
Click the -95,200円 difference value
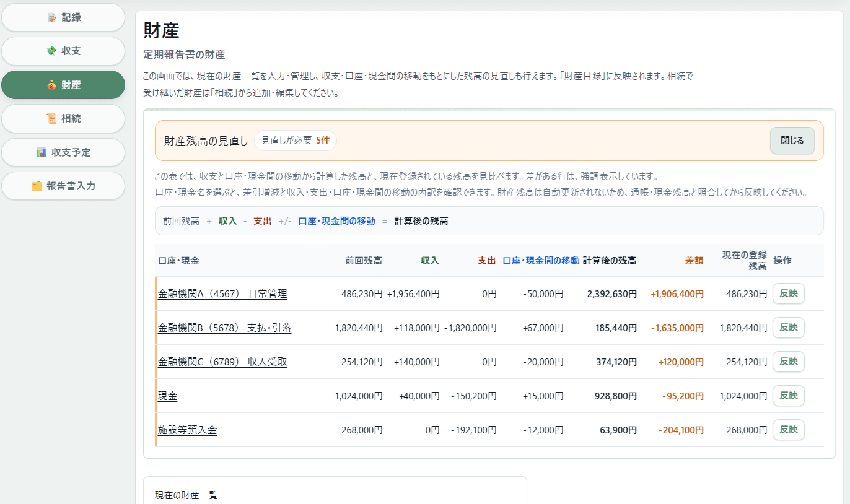pos(683,396)
